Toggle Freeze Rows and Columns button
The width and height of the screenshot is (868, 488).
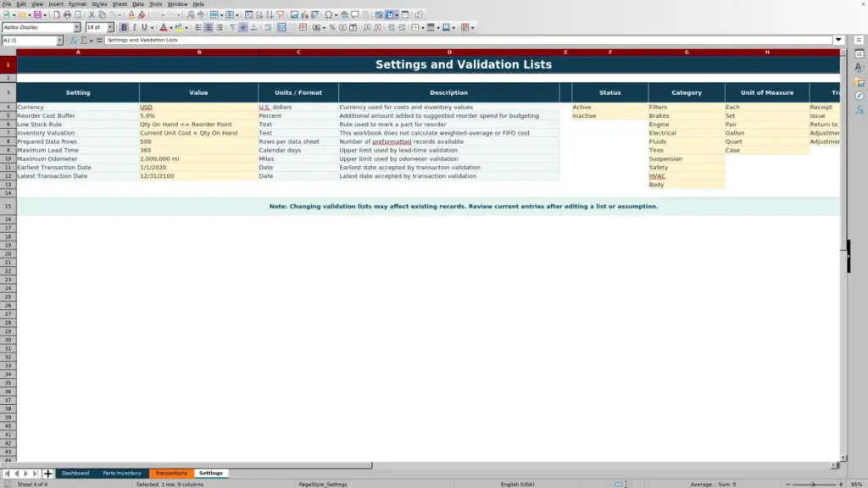point(389,14)
